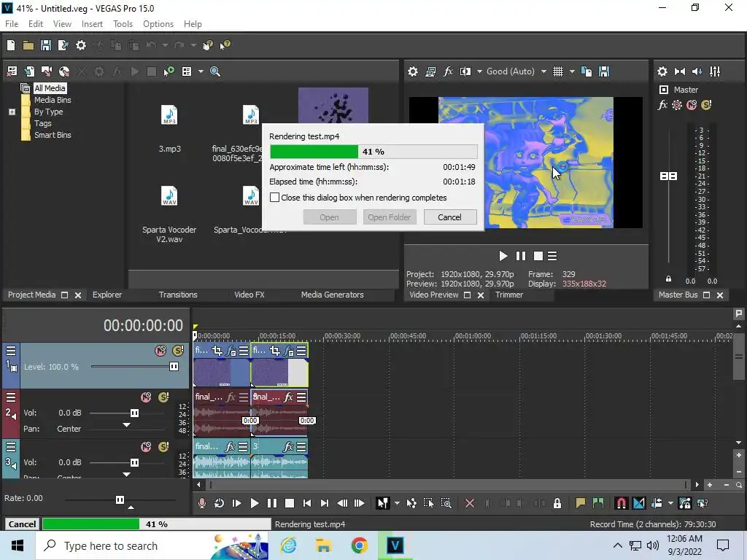Open the undo history dropdown arrow
This screenshot has width=747, height=560.
coord(165,45)
